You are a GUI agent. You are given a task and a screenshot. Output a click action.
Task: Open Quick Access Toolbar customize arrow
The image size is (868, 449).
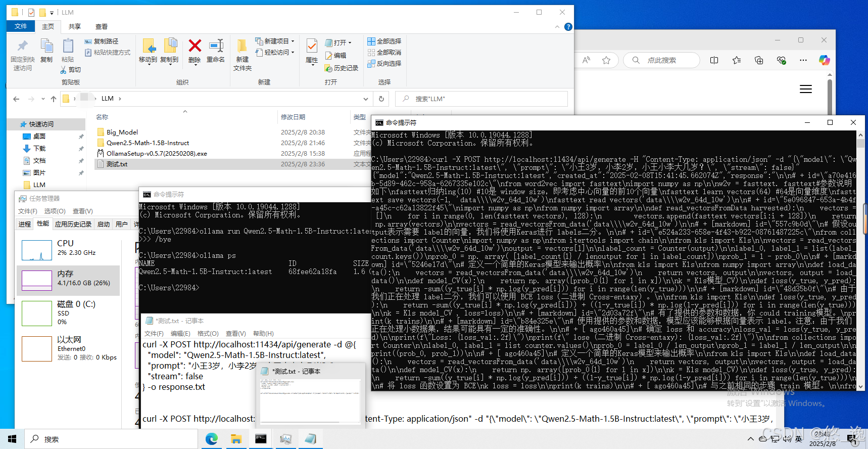coord(52,13)
